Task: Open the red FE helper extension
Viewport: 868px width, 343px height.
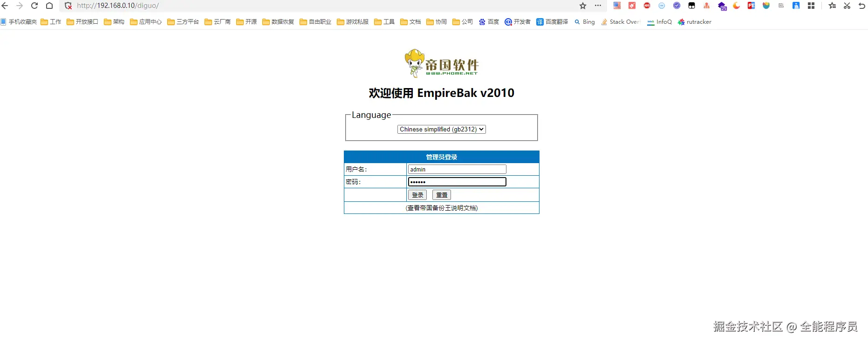Action: (x=752, y=6)
